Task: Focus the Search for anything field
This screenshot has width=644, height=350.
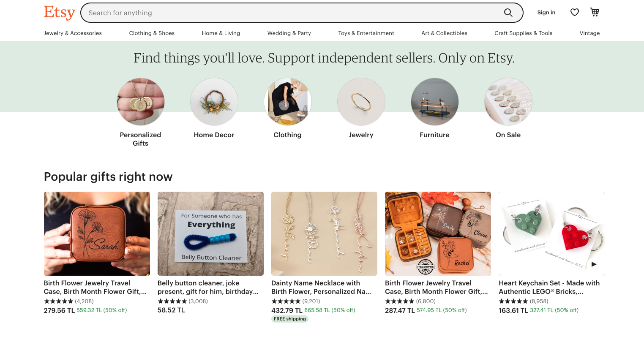Action: click(292, 13)
